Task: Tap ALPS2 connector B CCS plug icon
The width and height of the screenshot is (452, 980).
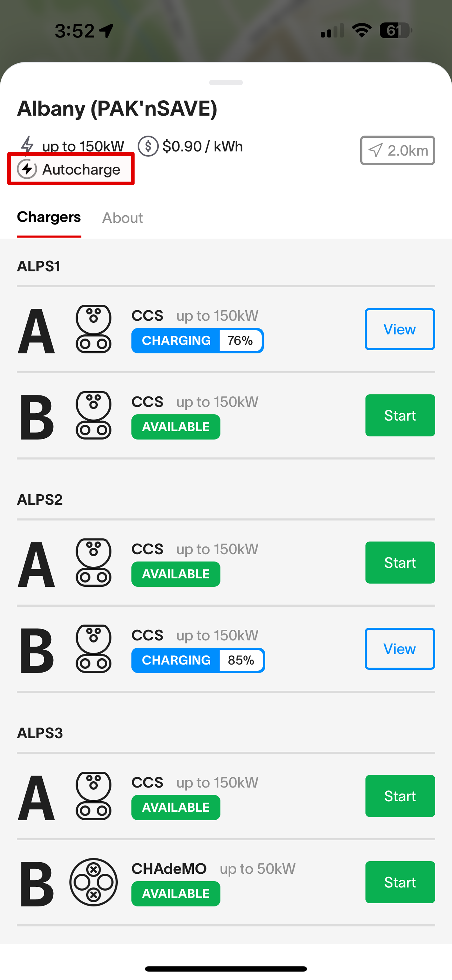Action: [94, 649]
